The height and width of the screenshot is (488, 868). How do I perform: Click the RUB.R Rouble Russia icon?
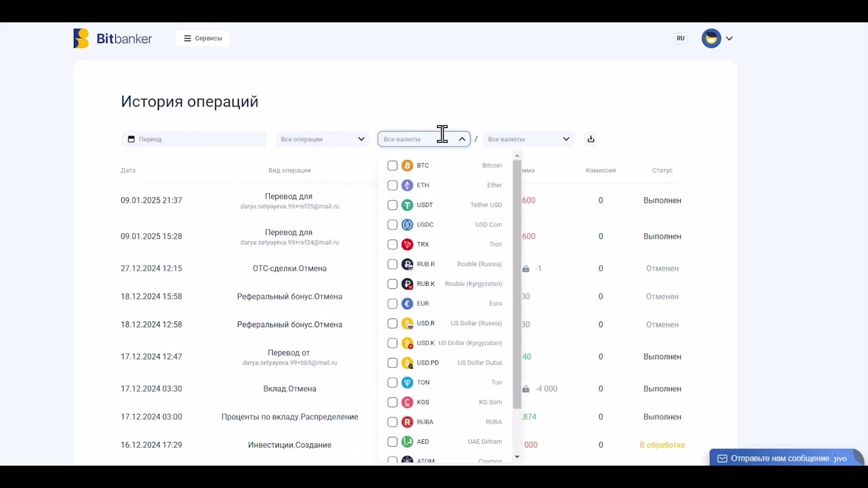407,264
